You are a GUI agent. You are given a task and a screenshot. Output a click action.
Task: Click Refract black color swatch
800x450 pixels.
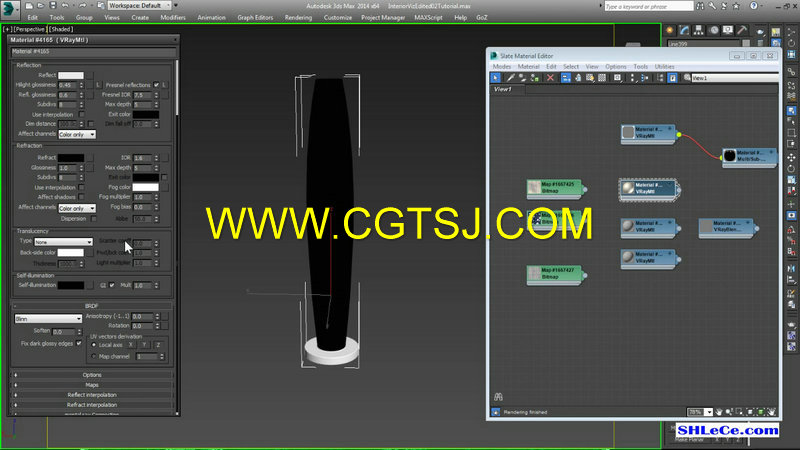(70, 158)
